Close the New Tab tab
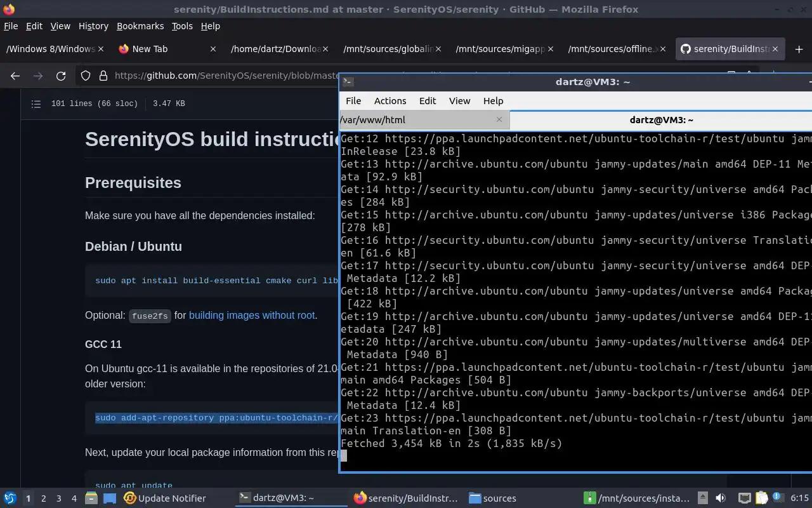 (213, 49)
